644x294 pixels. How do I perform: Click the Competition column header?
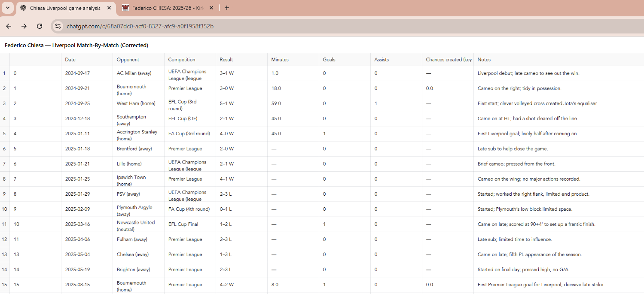190,60
